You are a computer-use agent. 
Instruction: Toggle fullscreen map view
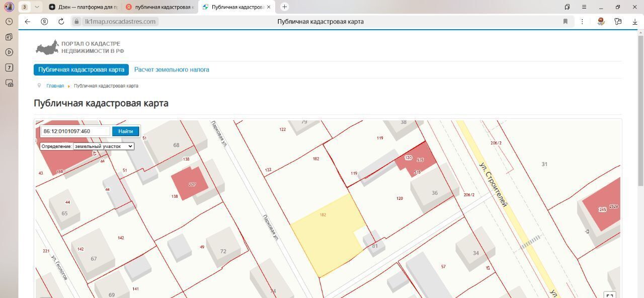[610, 295]
